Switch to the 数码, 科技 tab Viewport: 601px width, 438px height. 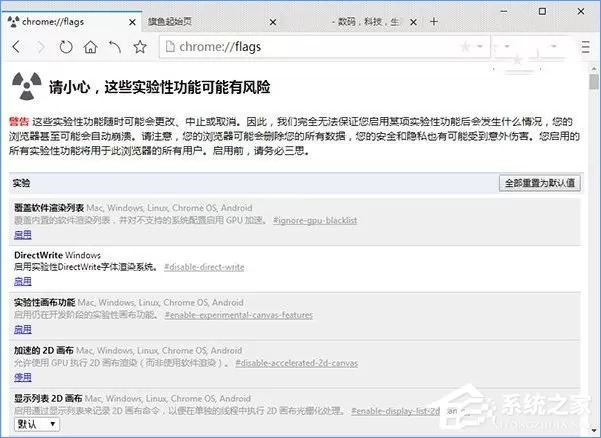click(368, 22)
